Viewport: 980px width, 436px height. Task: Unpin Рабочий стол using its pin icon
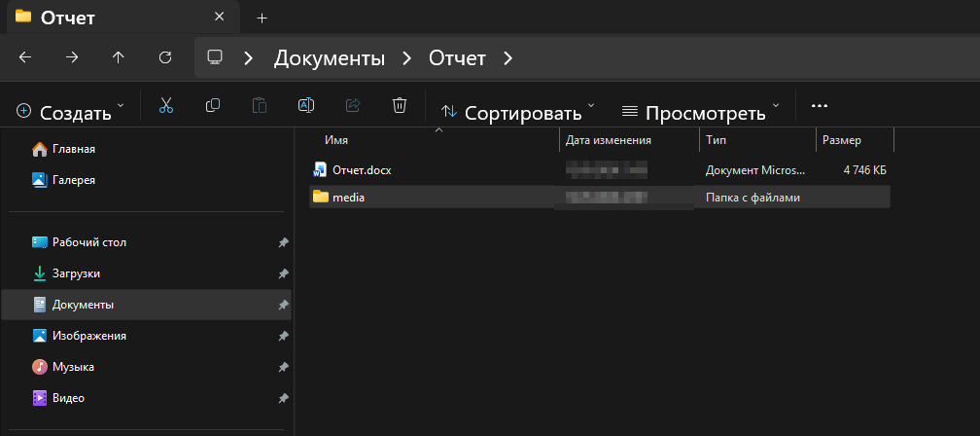point(283,242)
